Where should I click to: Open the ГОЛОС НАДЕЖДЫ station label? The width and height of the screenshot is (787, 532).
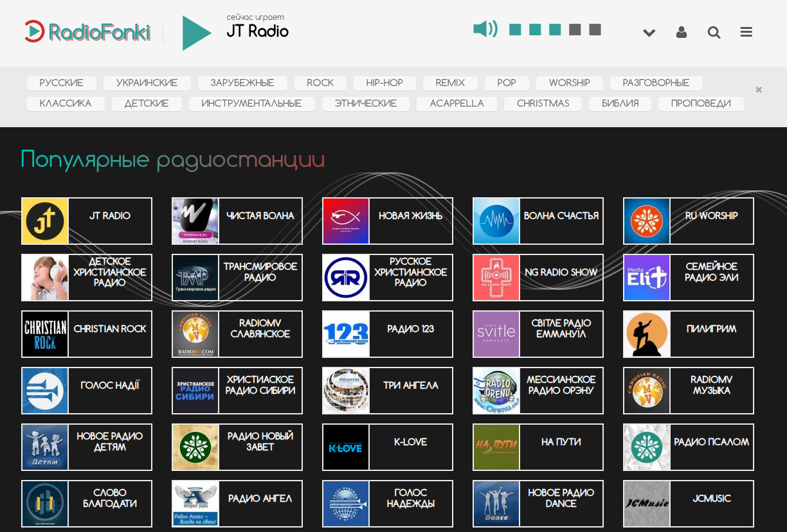point(411,498)
